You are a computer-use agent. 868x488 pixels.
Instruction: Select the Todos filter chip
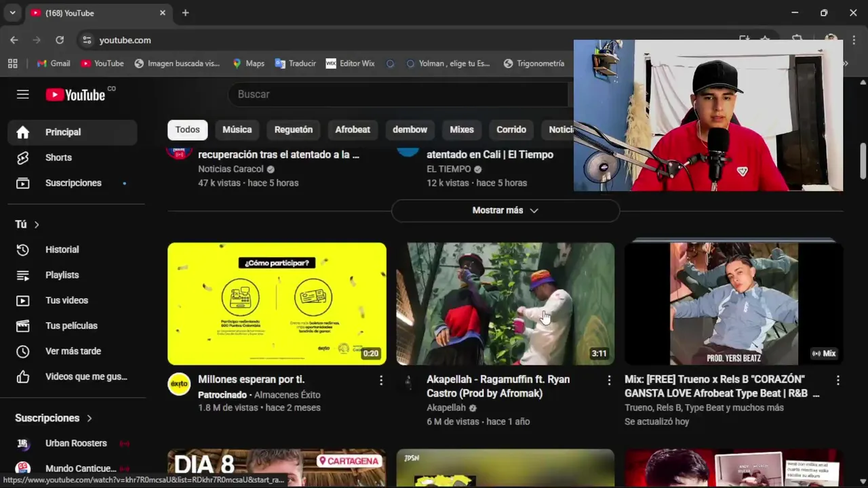(x=188, y=129)
